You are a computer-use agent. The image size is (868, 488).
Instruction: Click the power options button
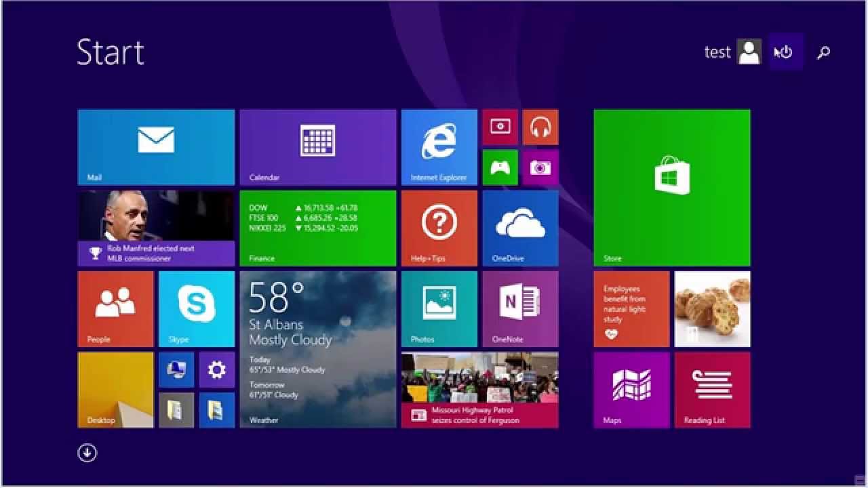786,52
